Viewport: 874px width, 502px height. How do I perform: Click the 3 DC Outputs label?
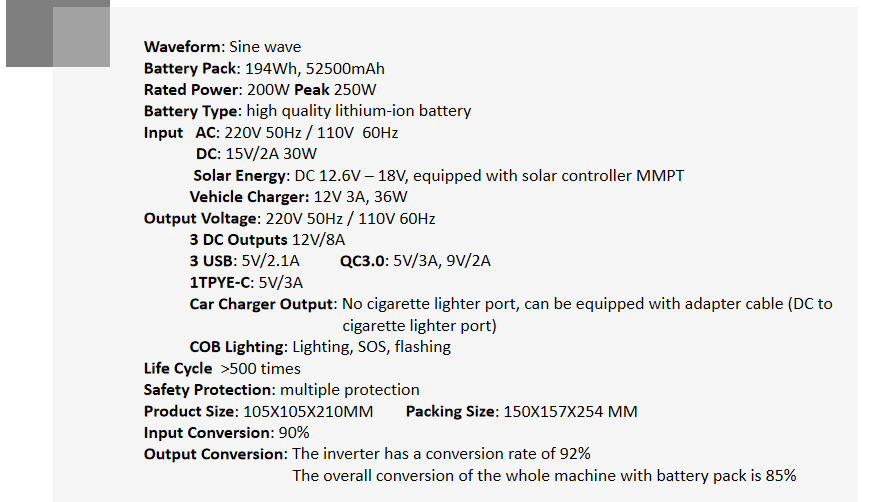pyautogui.click(x=239, y=240)
